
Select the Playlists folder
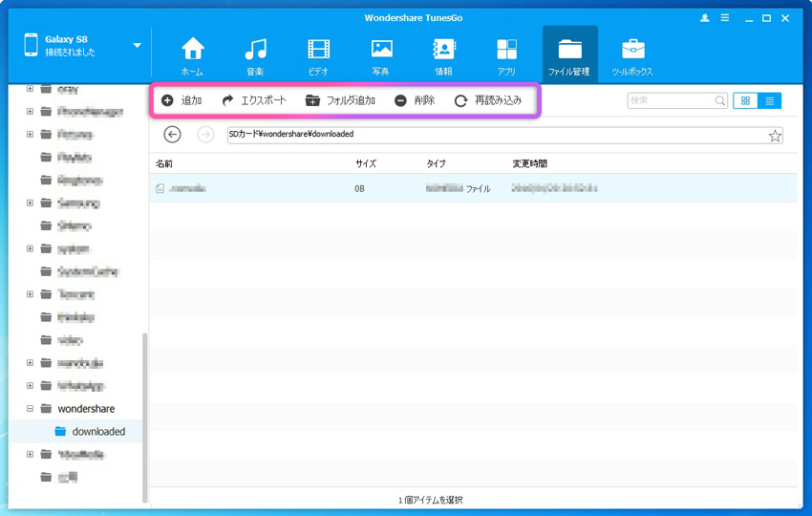(x=75, y=157)
